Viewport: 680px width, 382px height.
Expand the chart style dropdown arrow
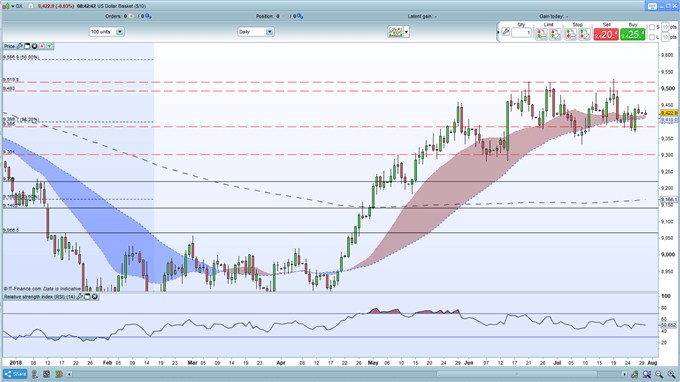pos(406,32)
